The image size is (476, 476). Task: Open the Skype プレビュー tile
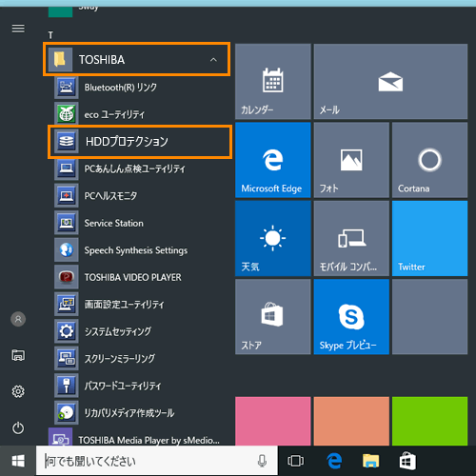pyautogui.click(x=351, y=317)
